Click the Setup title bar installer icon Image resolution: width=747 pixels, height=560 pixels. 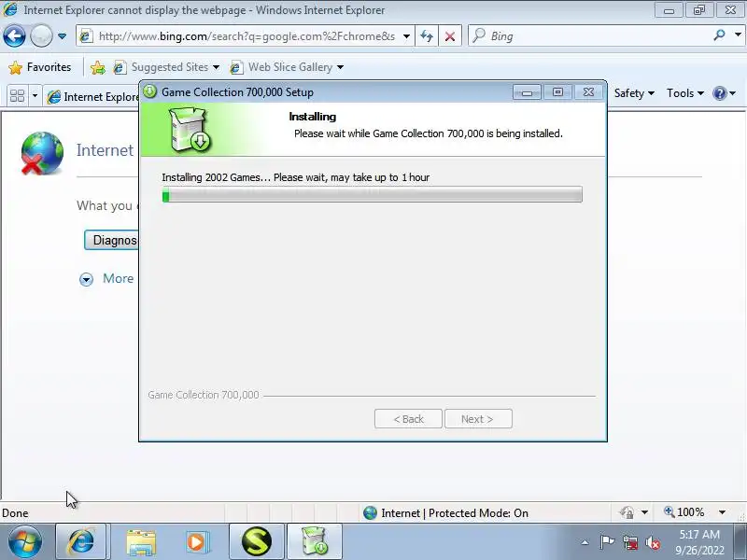pyautogui.click(x=150, y=91)
